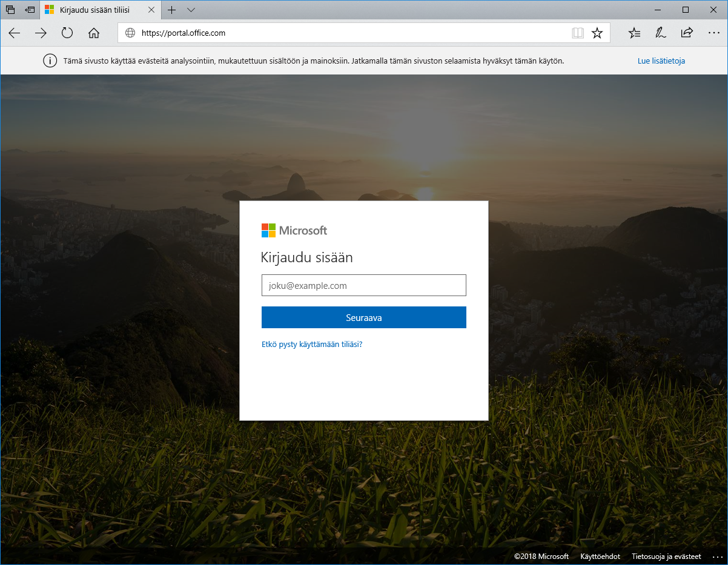Click cookie notice info icon
This screenshot has height=565, width=728.
(x=50, y=61)
